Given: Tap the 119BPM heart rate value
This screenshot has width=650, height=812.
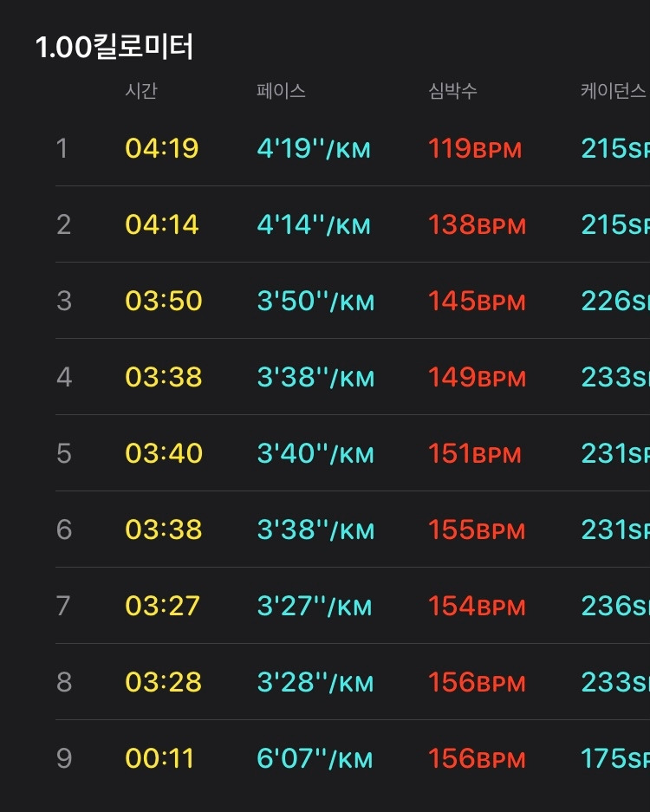Looking at the screenshot, I should [475, 149].
